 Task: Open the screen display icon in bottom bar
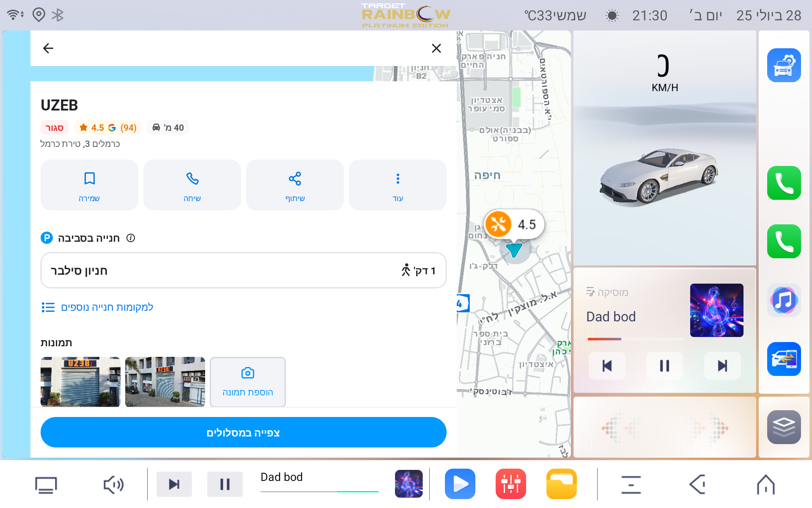46,485
